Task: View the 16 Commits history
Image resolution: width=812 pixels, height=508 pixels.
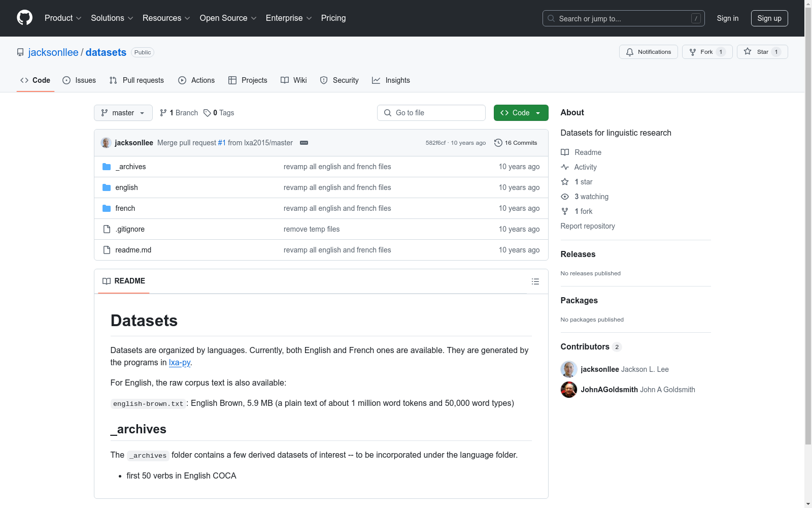Action: click(516, 143)
